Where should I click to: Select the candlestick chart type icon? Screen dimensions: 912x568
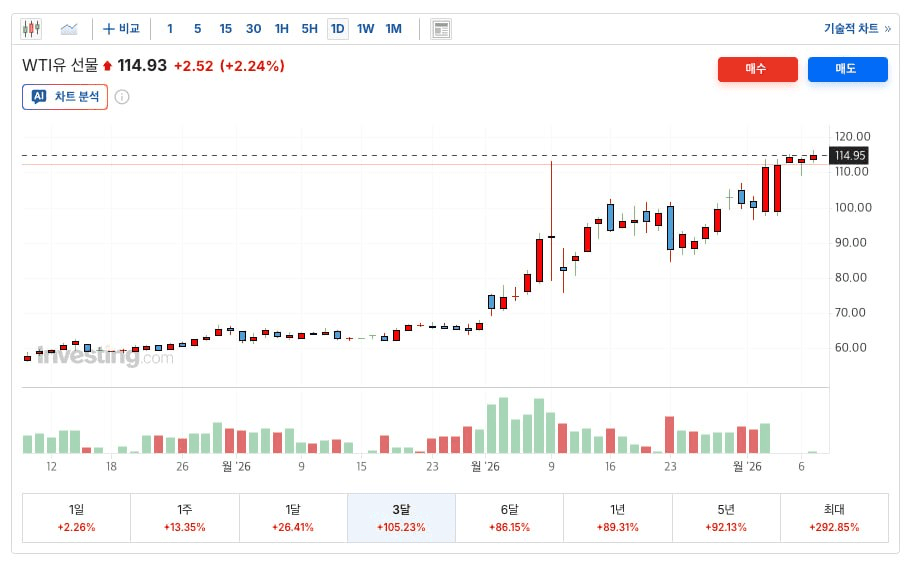tap(31, 29)
